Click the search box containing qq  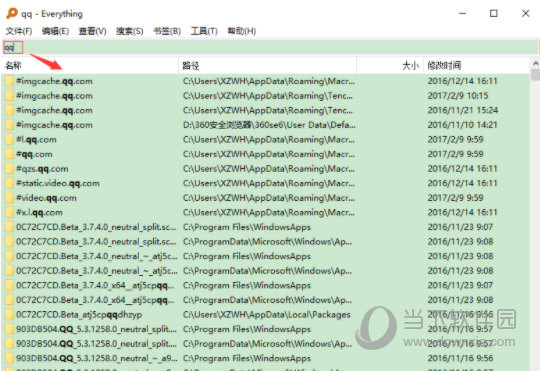270,47
